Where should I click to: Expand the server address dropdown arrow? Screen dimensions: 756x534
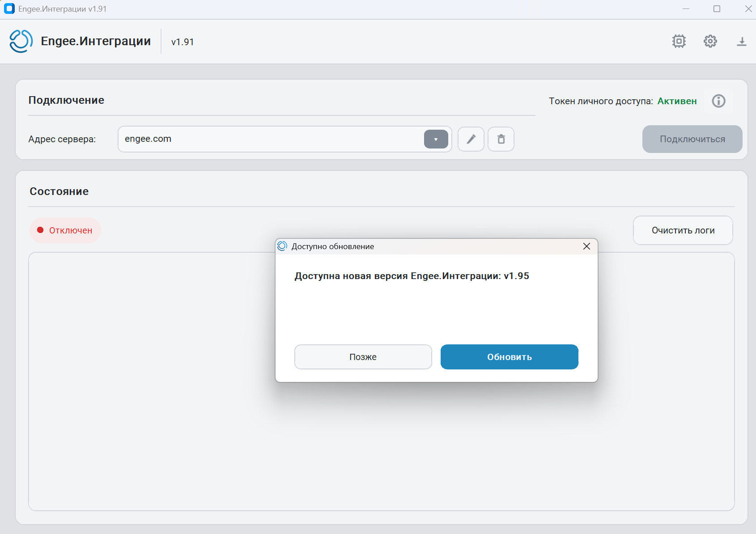tap(436, 139)
